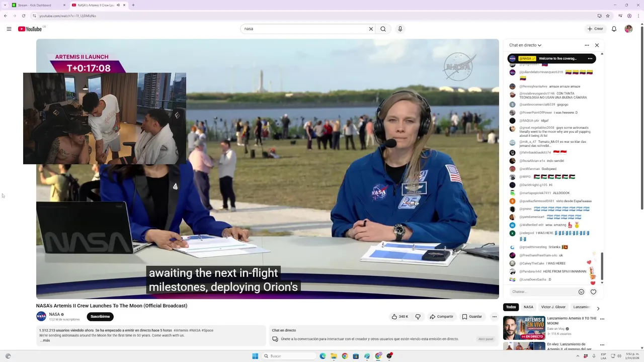Go to the YouTube home logo
The height and width of the screenshot is (362, 644).
[30, 29]
